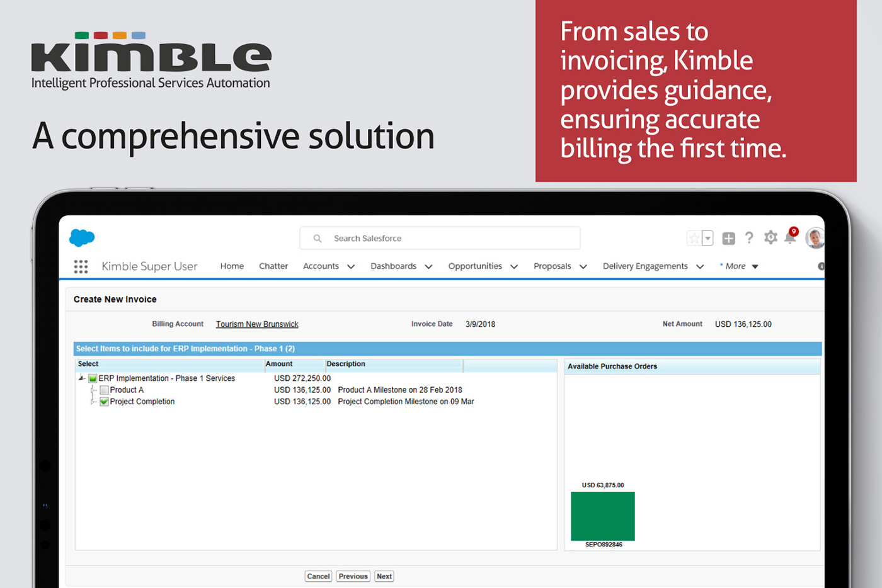
Task: Open the Proposals tab
Action: coord(553,266)
